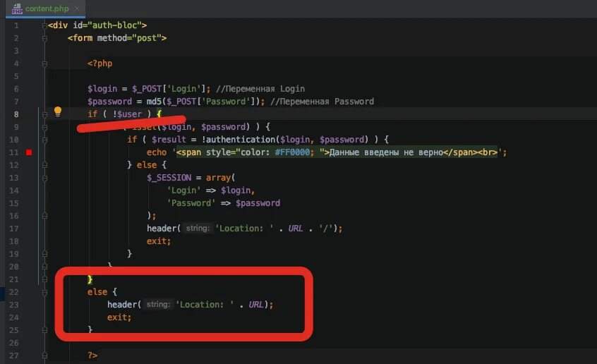Collapse the authentication if fold on line 10

point(44,140)
